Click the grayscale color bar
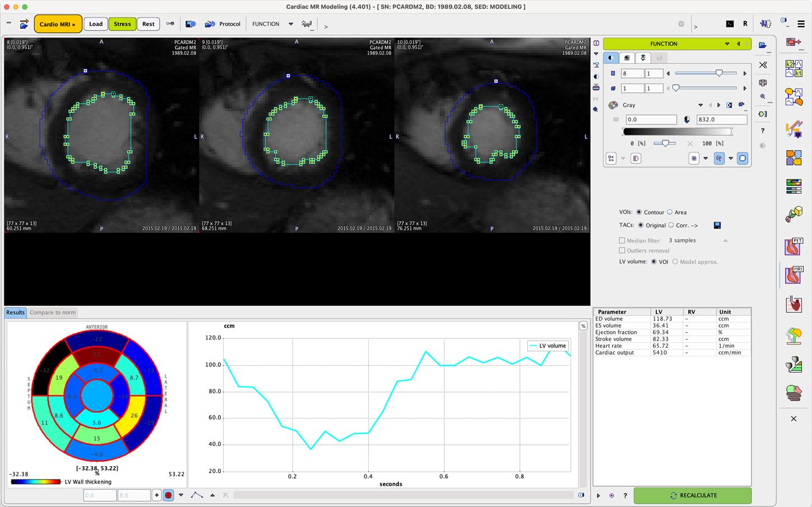Screen dimensions: 812x507 pos(677,131)
